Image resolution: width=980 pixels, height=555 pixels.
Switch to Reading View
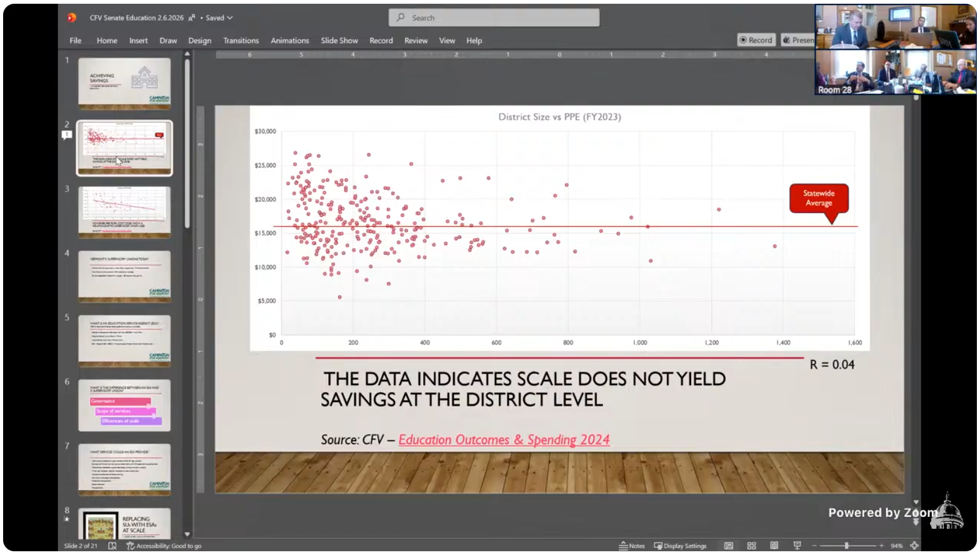tap(774, 546)
